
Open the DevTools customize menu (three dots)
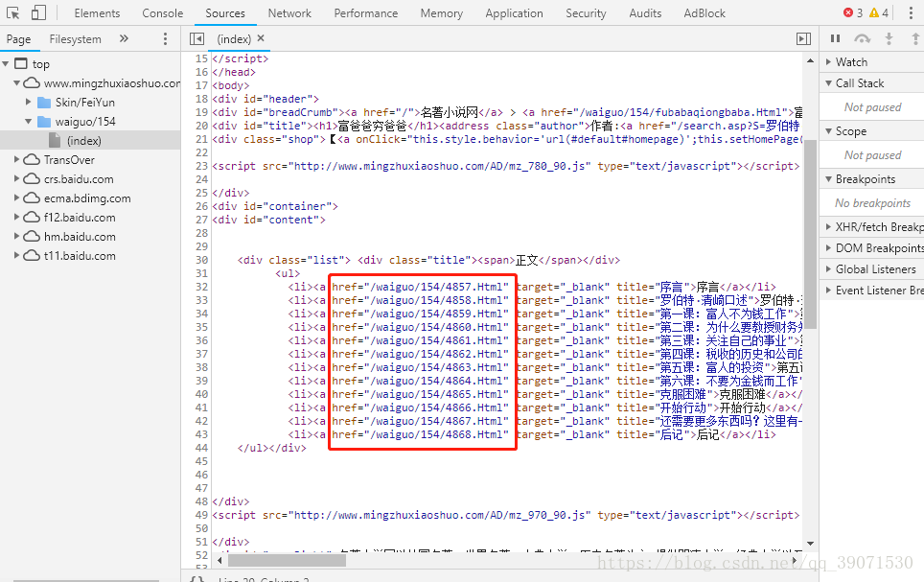pyautogui.click(x=911, y=12)
